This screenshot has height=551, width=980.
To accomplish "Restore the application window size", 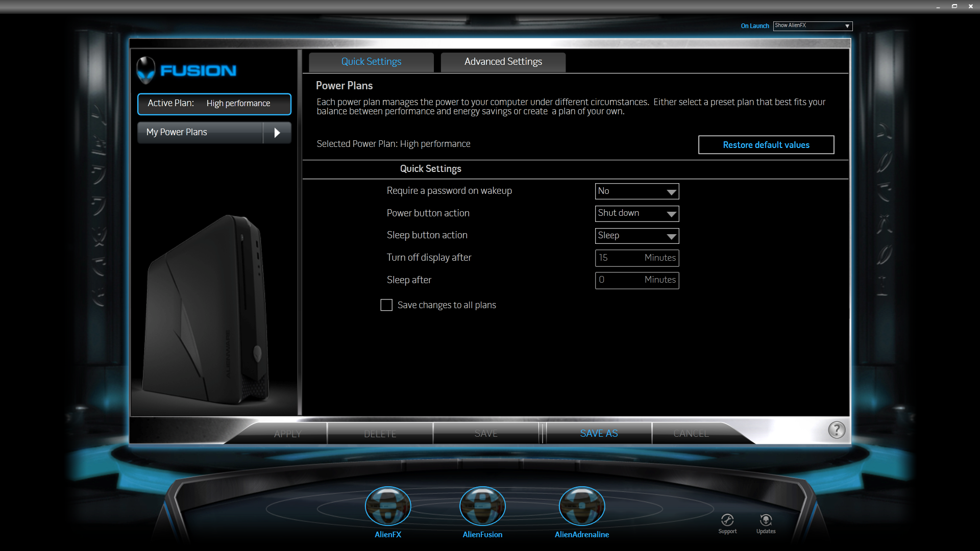I will (x=954, y=7).
